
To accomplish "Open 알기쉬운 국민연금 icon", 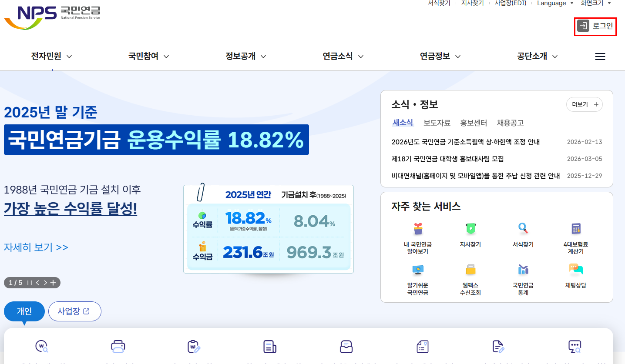I will 418,270.
